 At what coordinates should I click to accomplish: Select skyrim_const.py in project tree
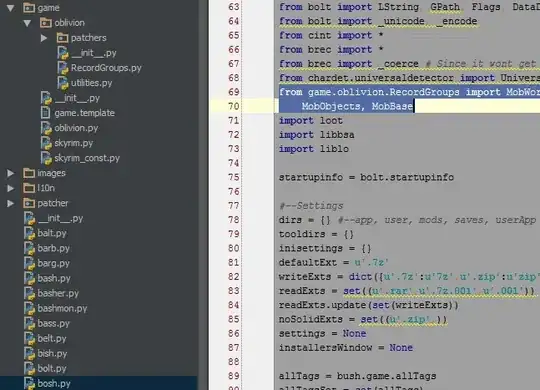click(x=87, y=158)
